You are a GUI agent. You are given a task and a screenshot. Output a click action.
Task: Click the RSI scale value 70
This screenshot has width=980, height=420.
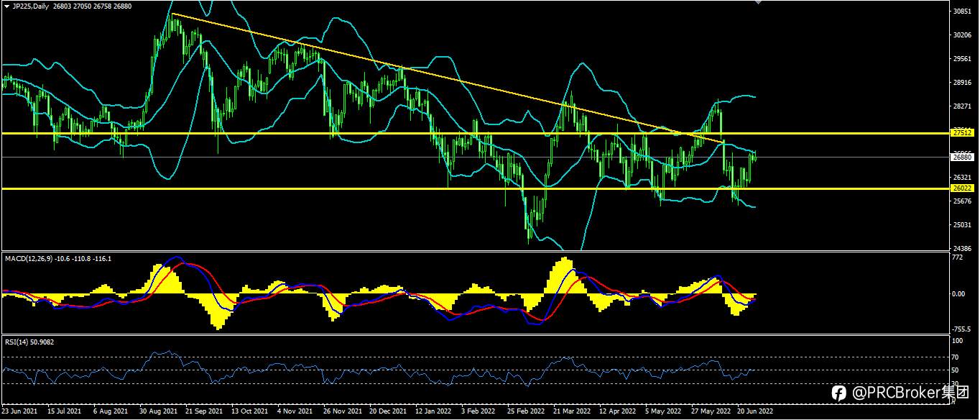tap(956, 357)
